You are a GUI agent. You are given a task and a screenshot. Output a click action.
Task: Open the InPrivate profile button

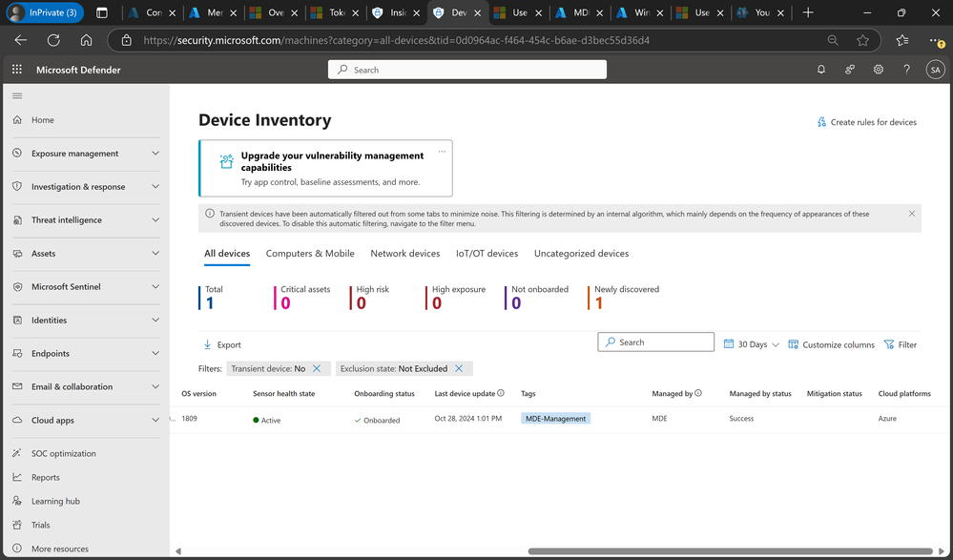point(45,12)
